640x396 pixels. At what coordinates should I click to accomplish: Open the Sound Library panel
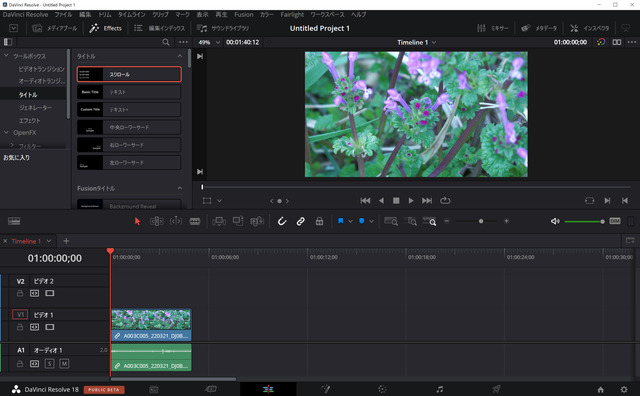click(223, 28)
